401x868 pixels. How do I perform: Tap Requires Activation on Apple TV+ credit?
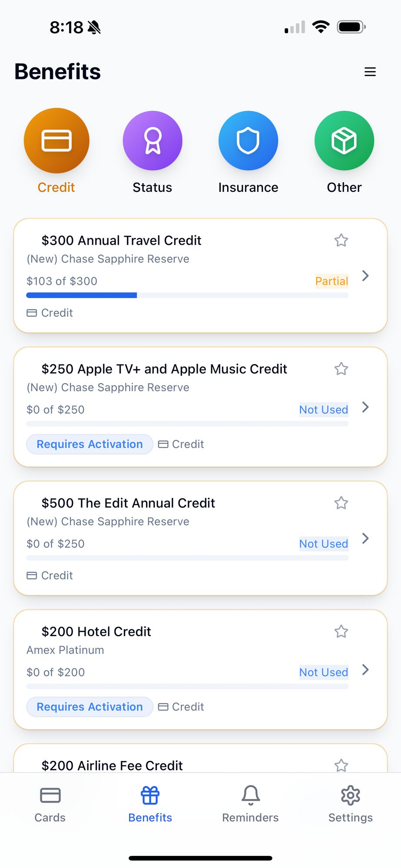[90, 444]
